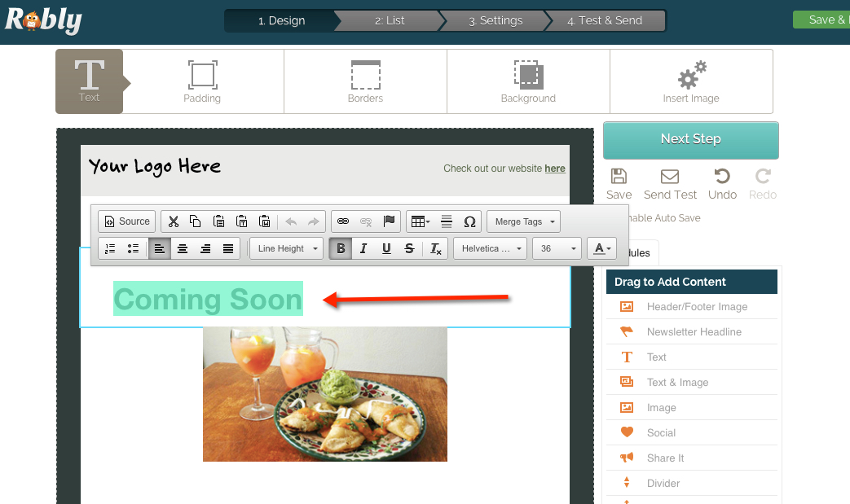
Task: Click the Cut scissors icon
Action: 173,221
